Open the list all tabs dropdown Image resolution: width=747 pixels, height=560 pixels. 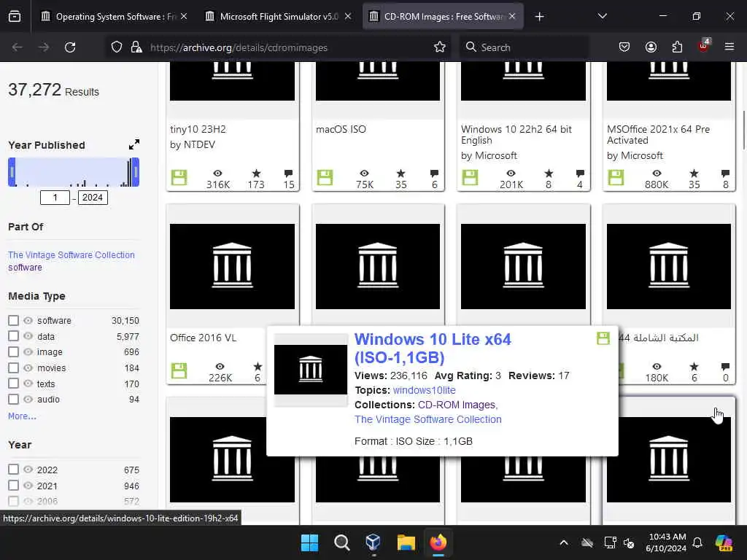[x=602, y=16]
